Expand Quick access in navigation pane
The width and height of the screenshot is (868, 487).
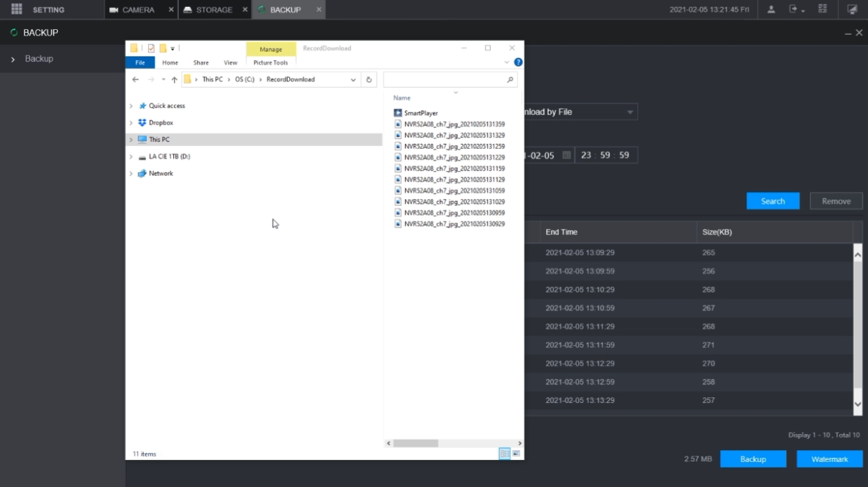tap(131, 106)
